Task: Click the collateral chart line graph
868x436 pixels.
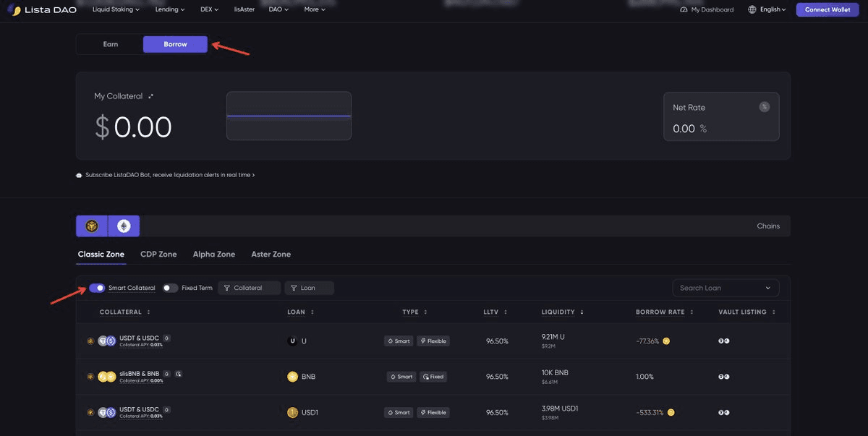Action: 289,116
